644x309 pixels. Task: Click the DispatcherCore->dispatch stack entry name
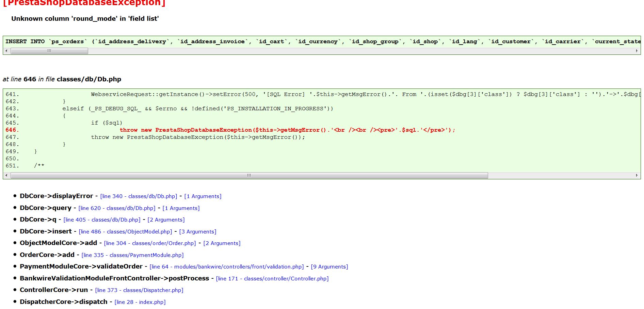click(64, 302)
